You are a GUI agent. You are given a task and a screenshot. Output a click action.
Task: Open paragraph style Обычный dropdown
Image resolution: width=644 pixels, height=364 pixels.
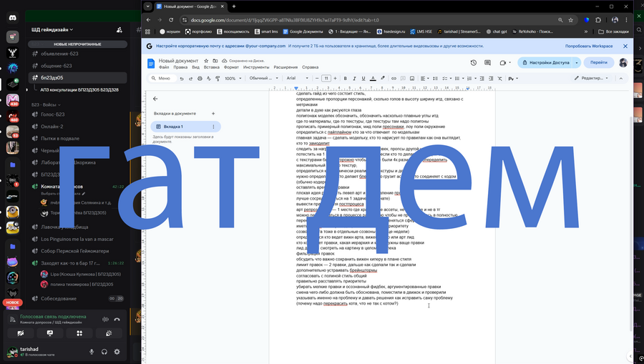(x=263, y=79)
